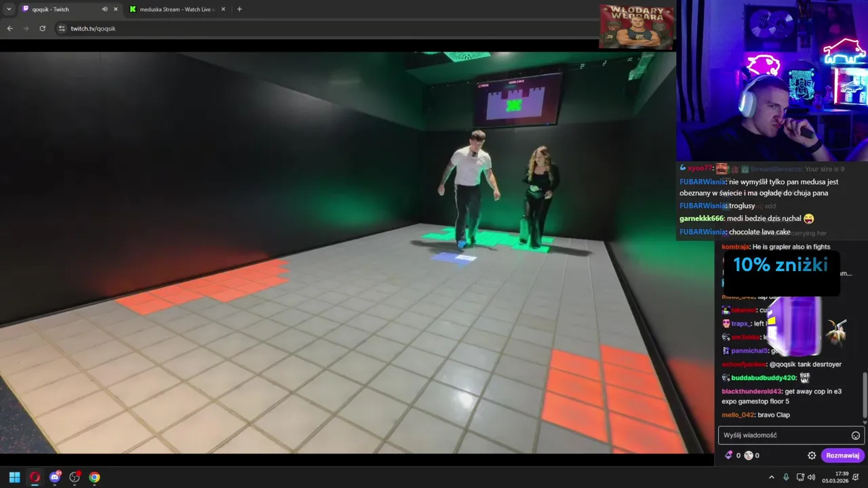The width and height of the screenshot is (868, 488).
Task: Click username garnekkk666 in overlay chat
Action: [x=701, y=219]
